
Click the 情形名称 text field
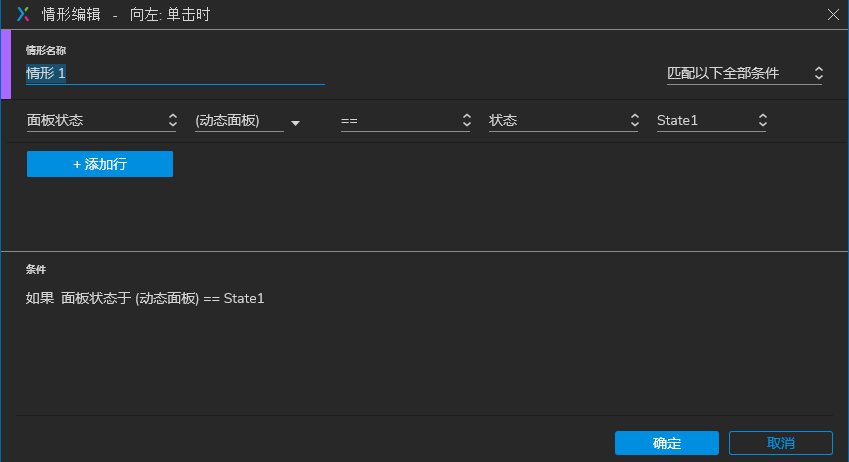(175, 74)
